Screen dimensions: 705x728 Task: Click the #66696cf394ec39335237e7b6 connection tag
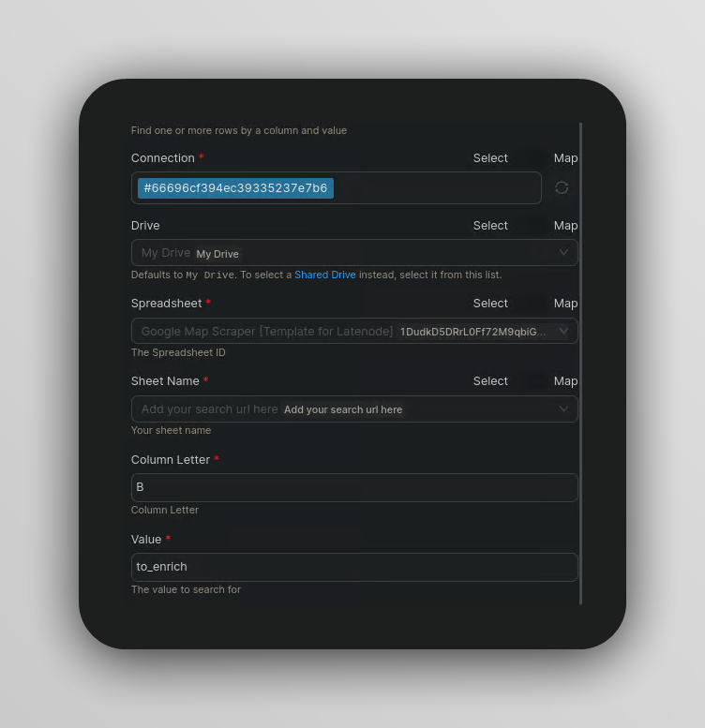(x=235, y=188)
